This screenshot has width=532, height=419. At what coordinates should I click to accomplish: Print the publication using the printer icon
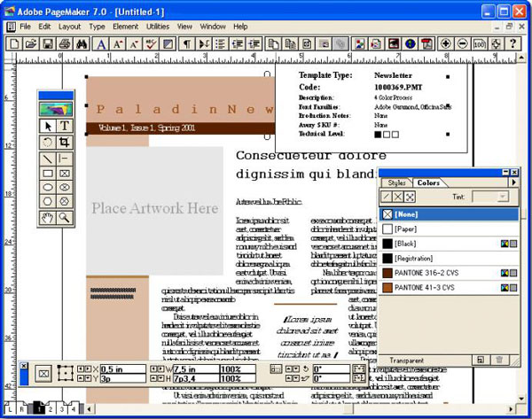tap(65, 43)
